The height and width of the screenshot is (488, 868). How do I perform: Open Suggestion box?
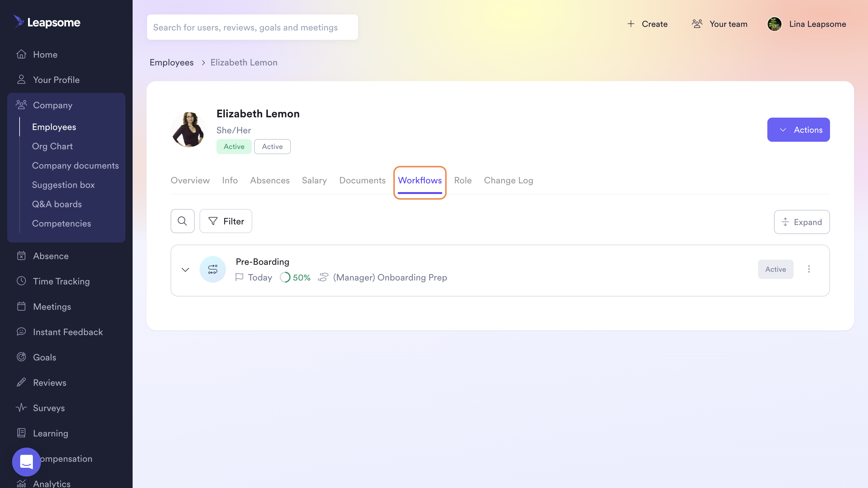(63, 185)
